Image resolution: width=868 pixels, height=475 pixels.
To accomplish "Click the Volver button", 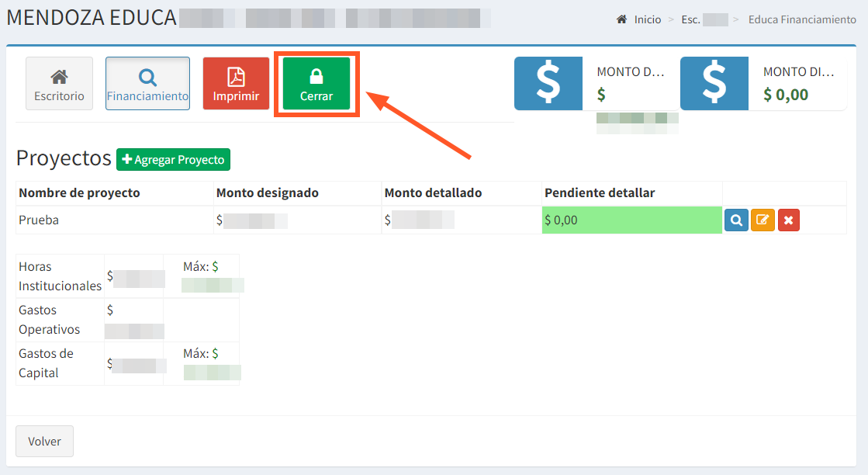I will pyautogui.click(x=44, y=441).
